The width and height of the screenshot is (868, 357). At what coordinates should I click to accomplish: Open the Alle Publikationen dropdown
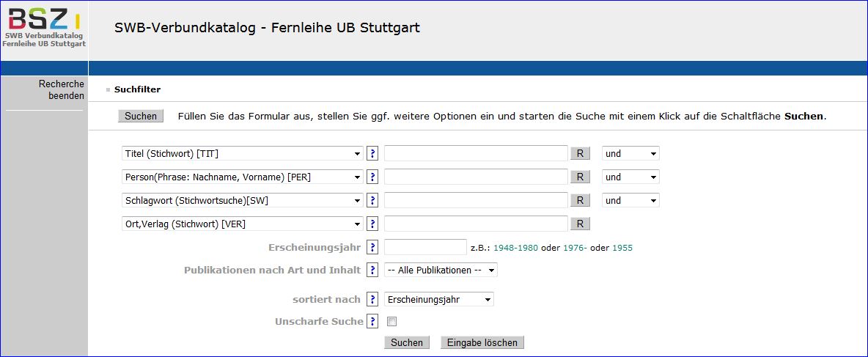click(441, 270)
